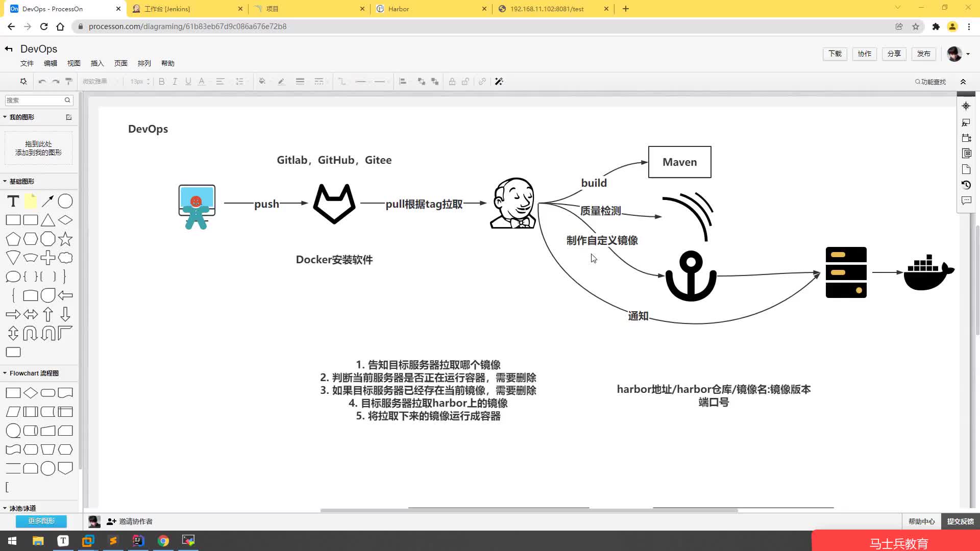Open the 文件 menu

click(x=27, y=63)
